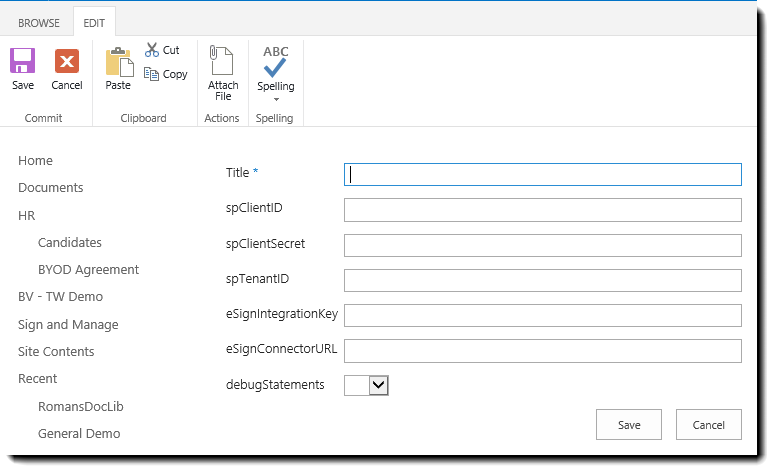Open the Documents navigation link
This screenshot has width=767, height=467.
(51, 188)
